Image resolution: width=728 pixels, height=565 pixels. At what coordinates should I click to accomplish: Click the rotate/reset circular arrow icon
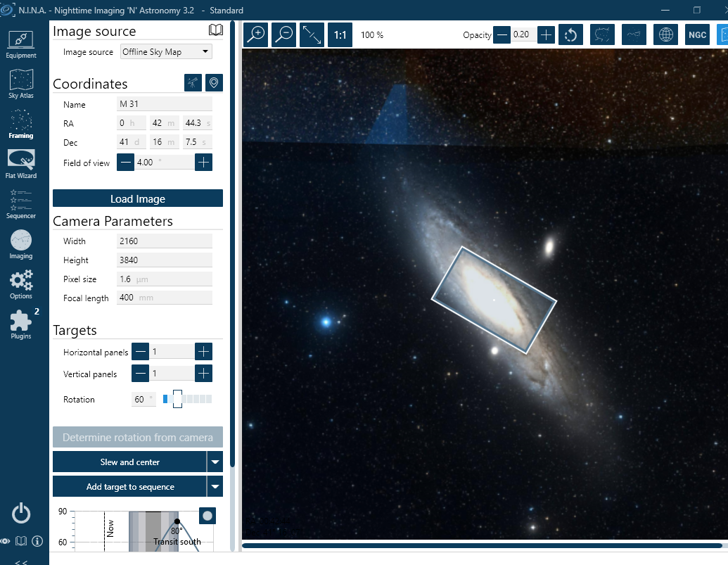570,34
